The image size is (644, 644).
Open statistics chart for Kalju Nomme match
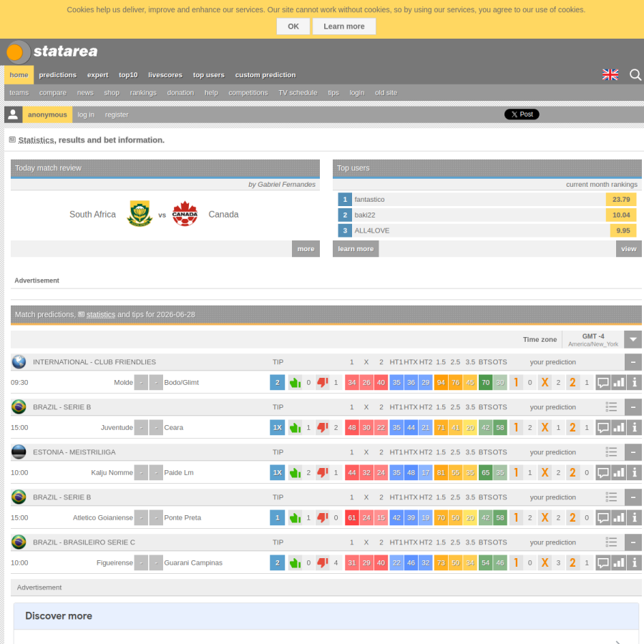pos(618,473)
